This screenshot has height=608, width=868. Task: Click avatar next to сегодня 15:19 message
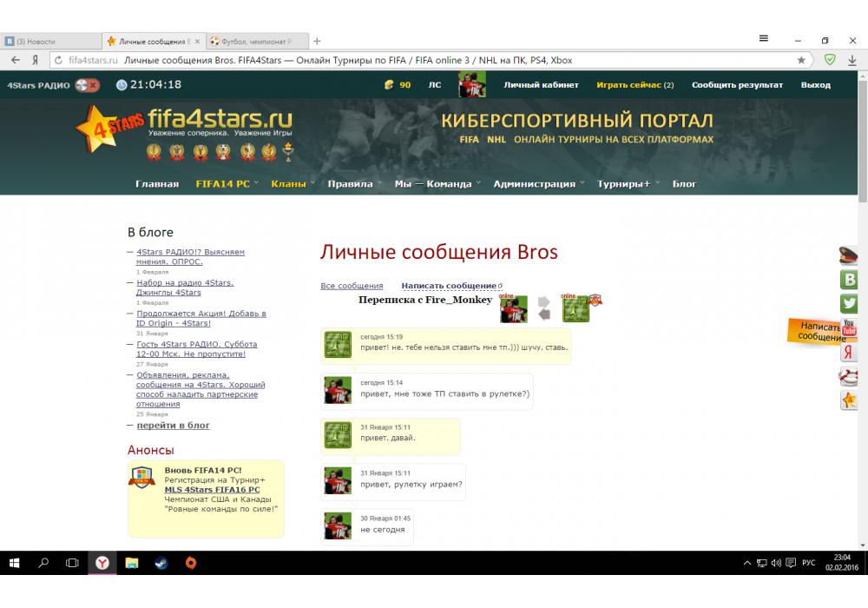coord(338,345)
